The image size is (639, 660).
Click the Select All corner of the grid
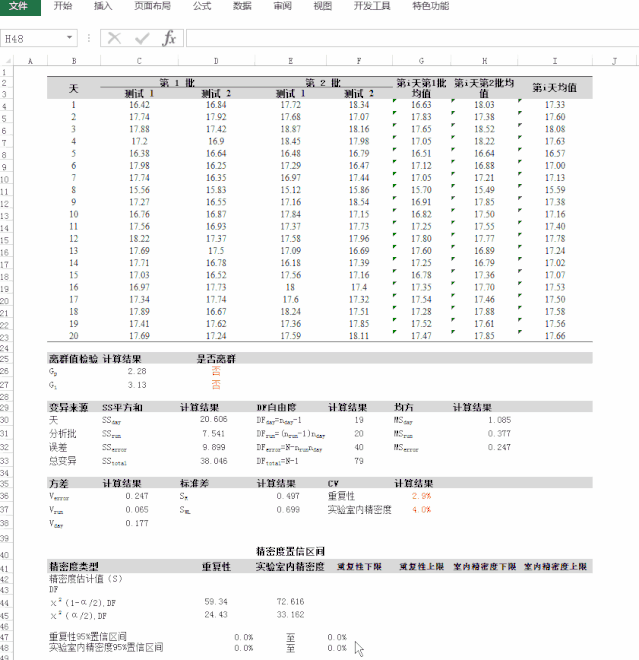click(6, 60)
